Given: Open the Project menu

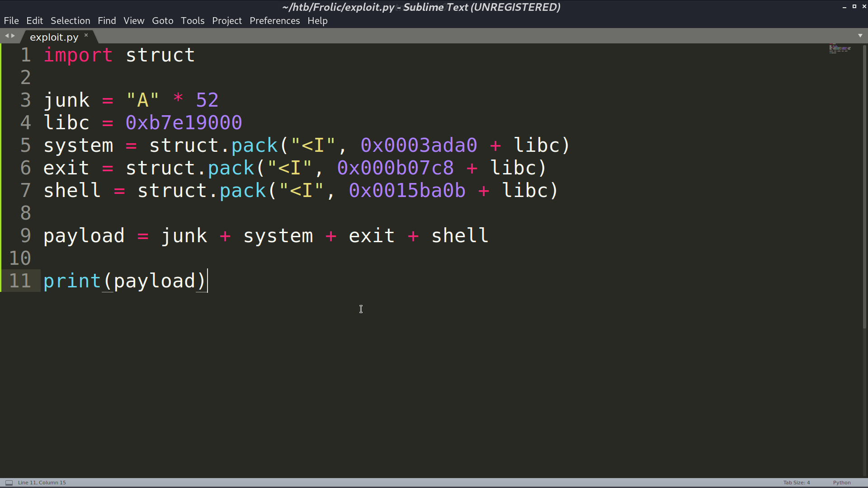Looking at the screenshot, I should (227, 21).
